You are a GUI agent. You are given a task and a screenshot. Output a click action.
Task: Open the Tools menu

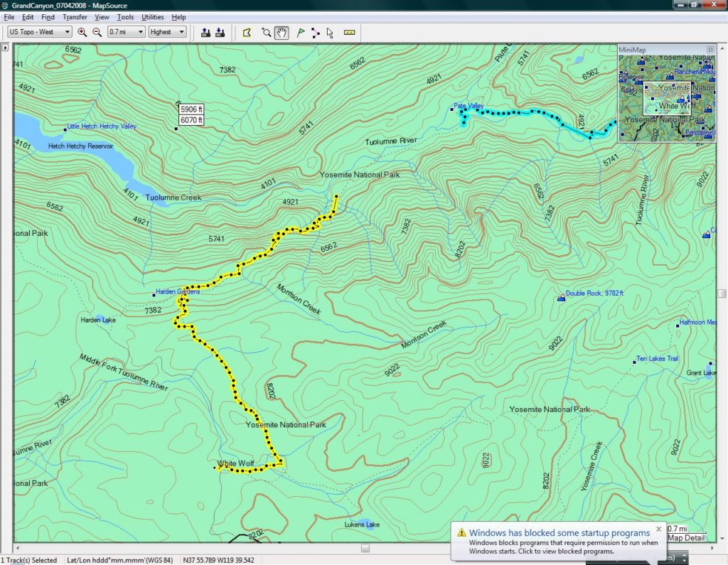pos(125,17)
